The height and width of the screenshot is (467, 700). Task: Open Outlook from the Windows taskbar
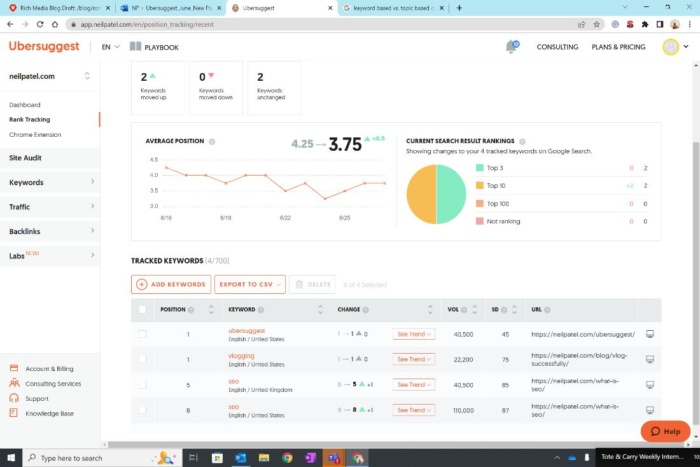tap(240, 458)
